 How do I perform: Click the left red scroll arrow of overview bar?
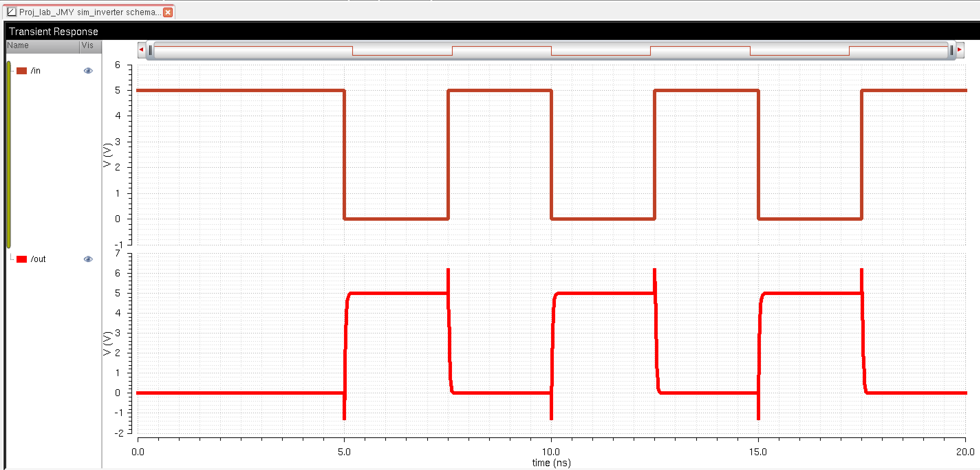(x=141, y=50)
